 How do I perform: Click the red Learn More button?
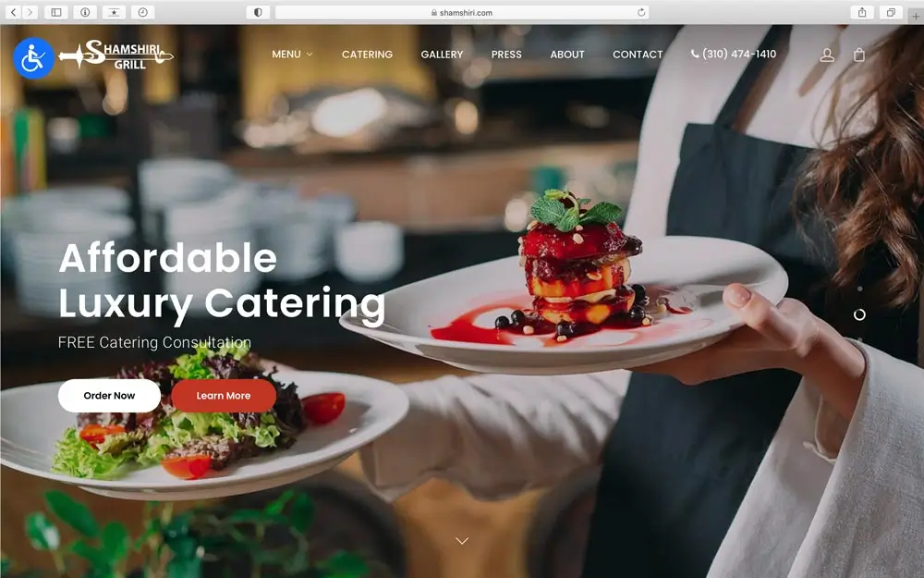pos(224,395)
